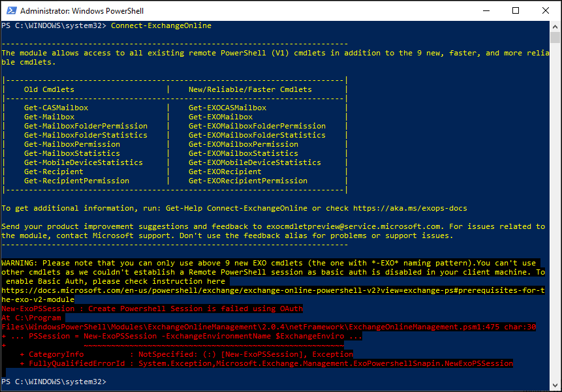Click 'New/Reliable/Faster Cmdlets' header
Screen dimensions: 562x392
[250, 89]
